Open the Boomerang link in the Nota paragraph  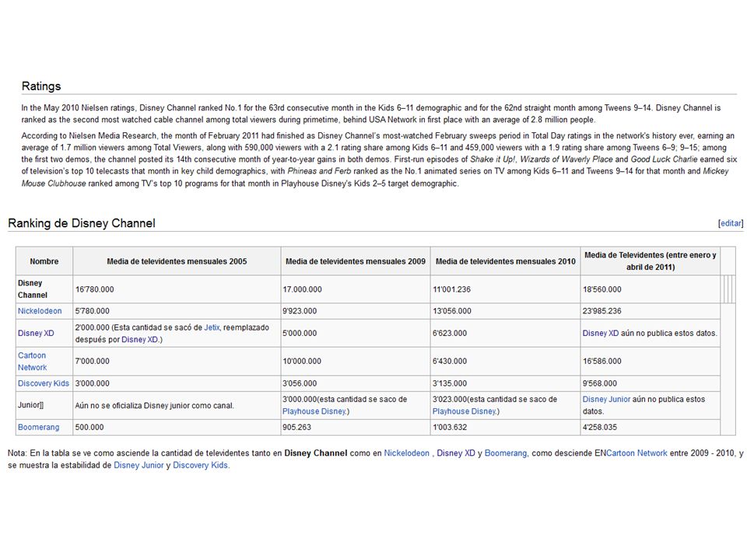click(x=506, y=453)
